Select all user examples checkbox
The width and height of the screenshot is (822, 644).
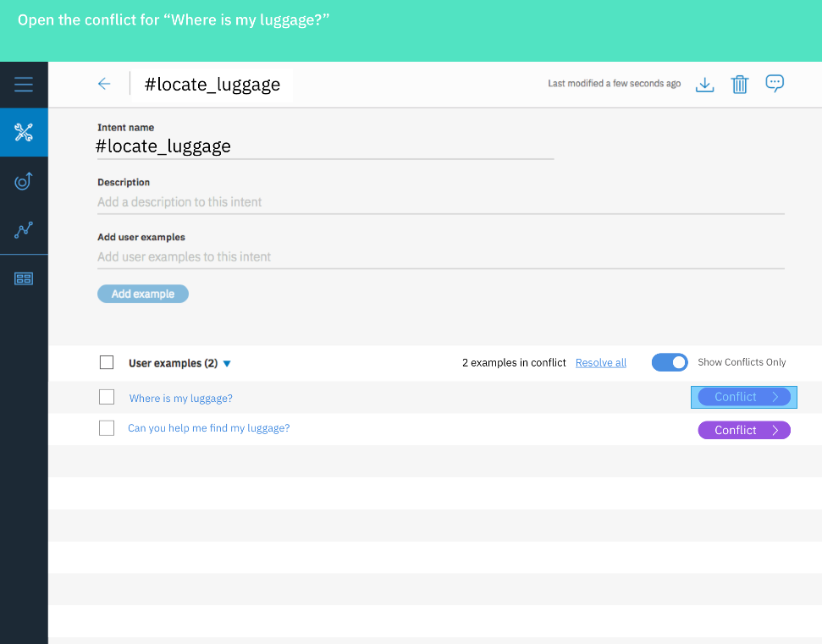click(107, 362)
